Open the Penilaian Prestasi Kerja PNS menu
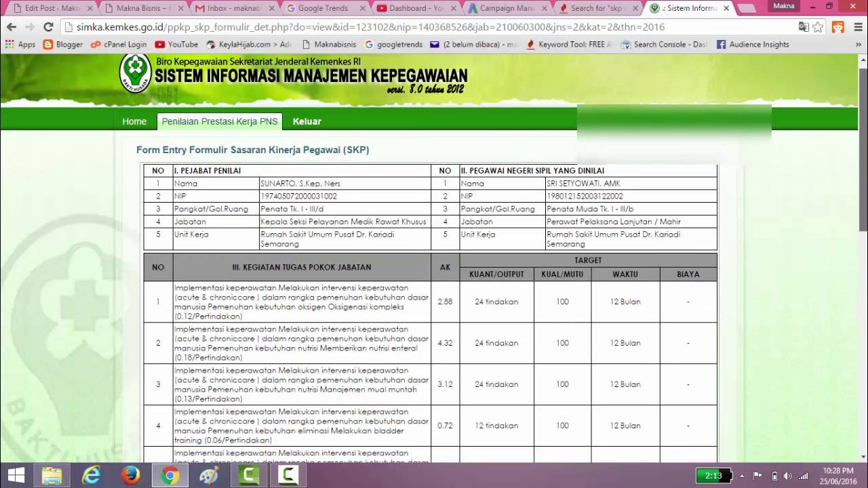 point(220,121)
